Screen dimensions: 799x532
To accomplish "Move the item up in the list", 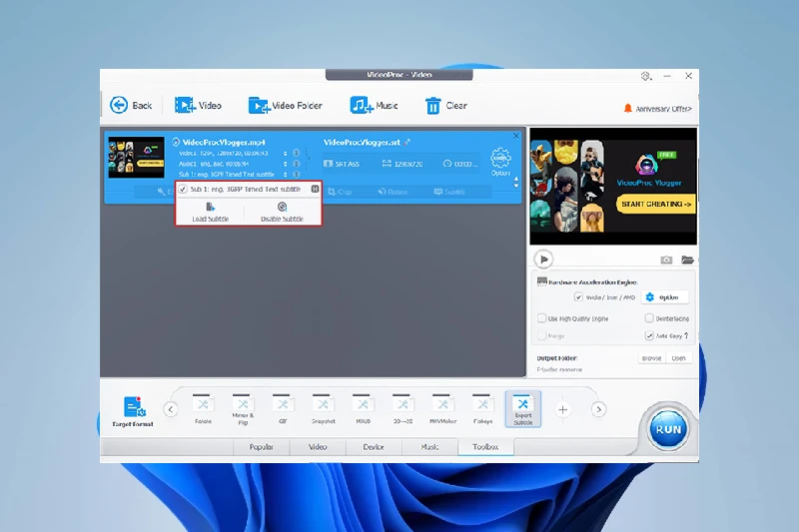I will point(516,180).
